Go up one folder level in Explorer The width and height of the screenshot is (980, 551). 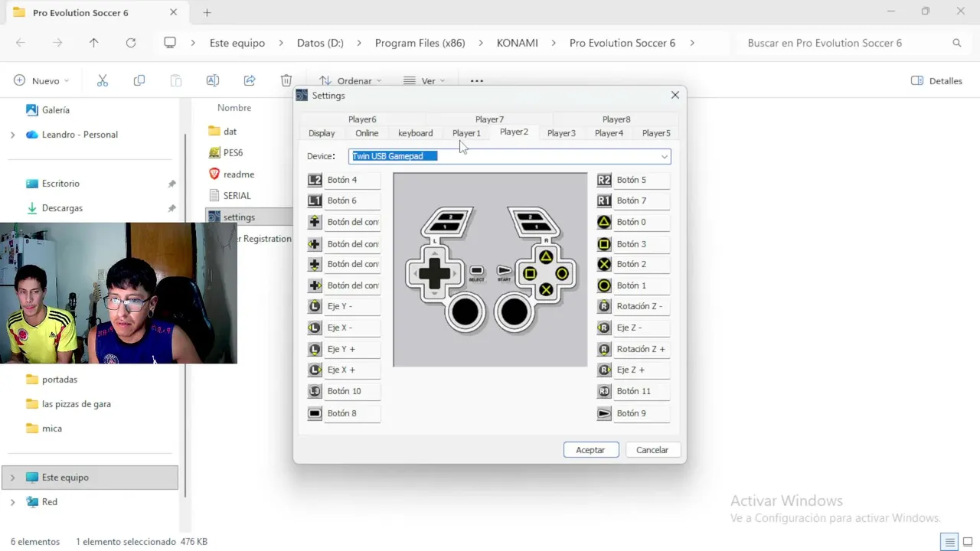(x=94, y=43)
